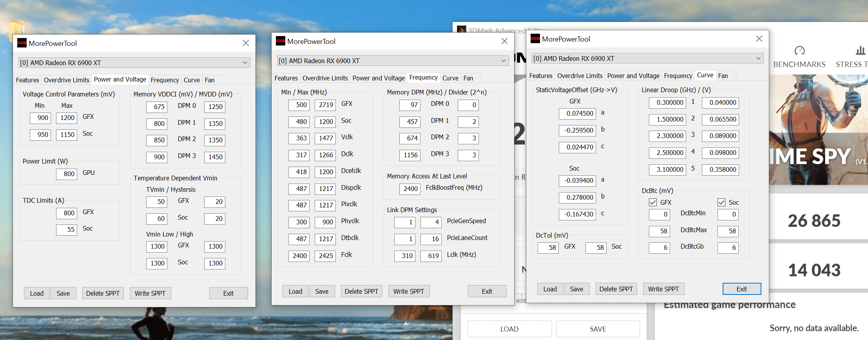This screenshot has width=868, height=340.
Task: Click Load button in left MorePowerTool window
Action: click(37, 293)
